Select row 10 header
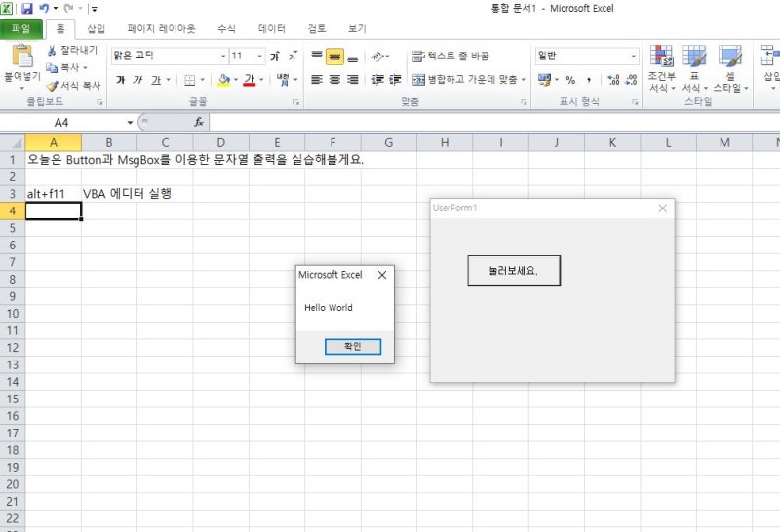Image resolution: width=780 pixels, height=532 pixels. tap(13, 313)
